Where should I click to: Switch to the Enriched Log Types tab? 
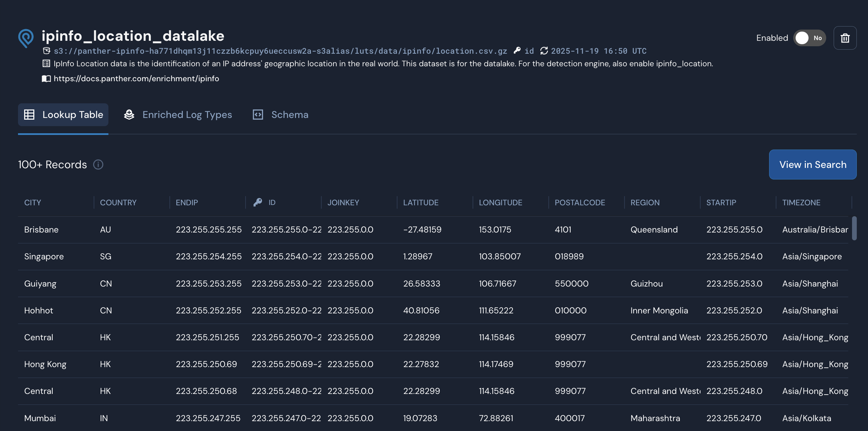pos(187,115)
